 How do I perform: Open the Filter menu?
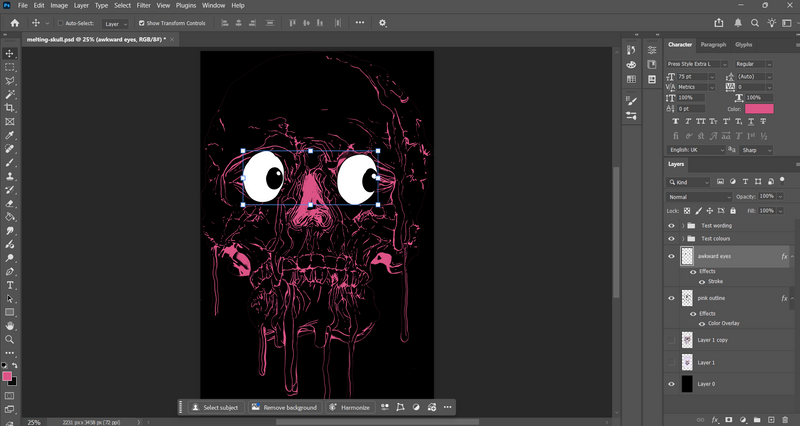pos(143,6)
